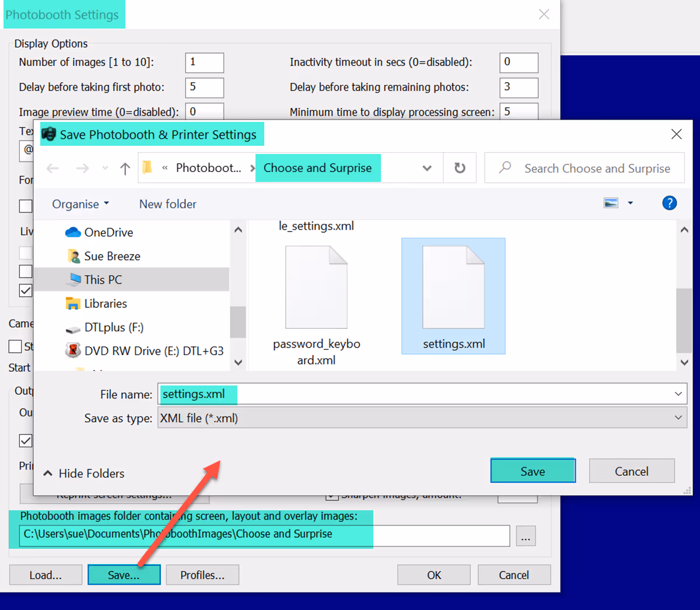Click Number of images field
700x610 pixels.
[x=204, y=62]
